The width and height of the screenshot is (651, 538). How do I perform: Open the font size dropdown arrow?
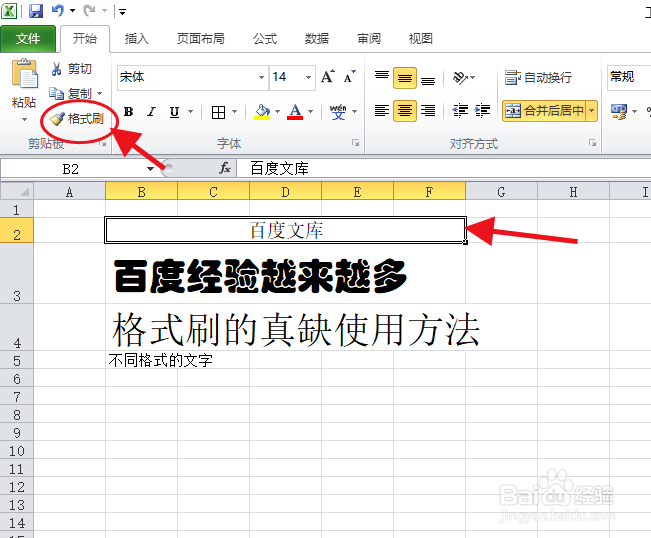coord(308,77)
